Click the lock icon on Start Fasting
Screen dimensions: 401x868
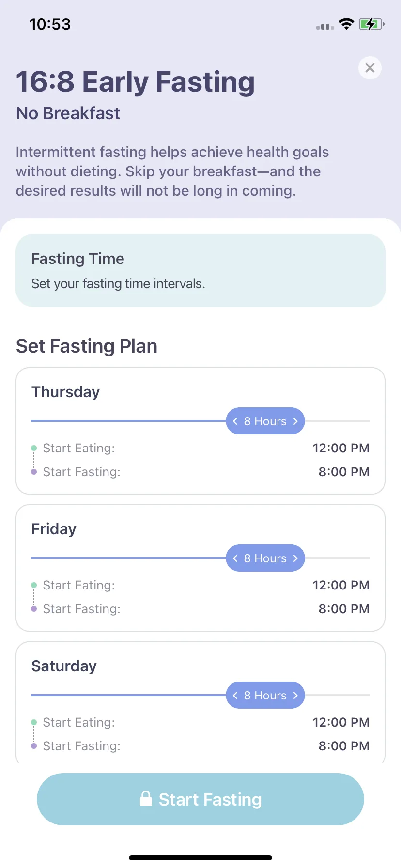tap(146, 798)
